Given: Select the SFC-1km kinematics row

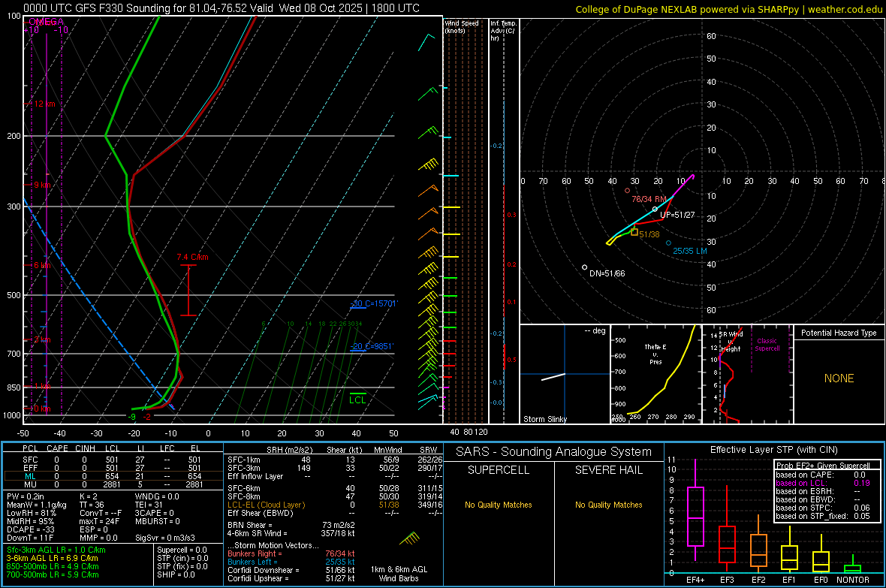Looking at the screenshot, I should 335,460.
